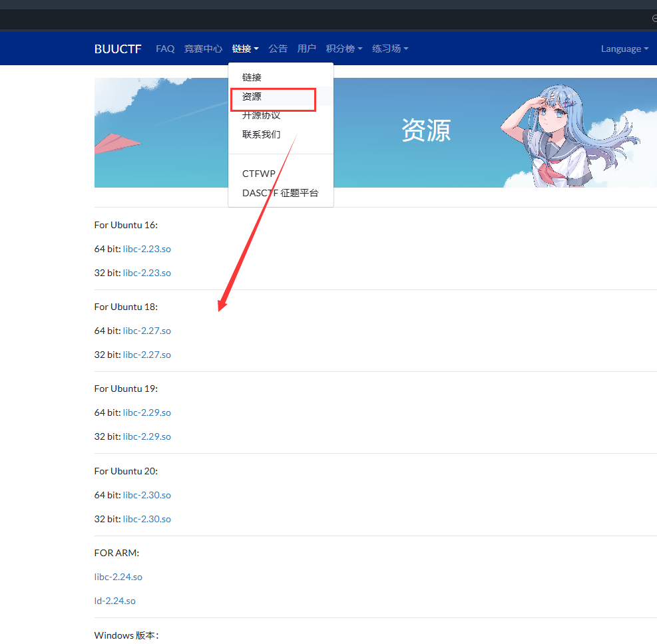Expand the 积分榜 dropdown
This screenshot has height=644, width=657.
[344, 49]
